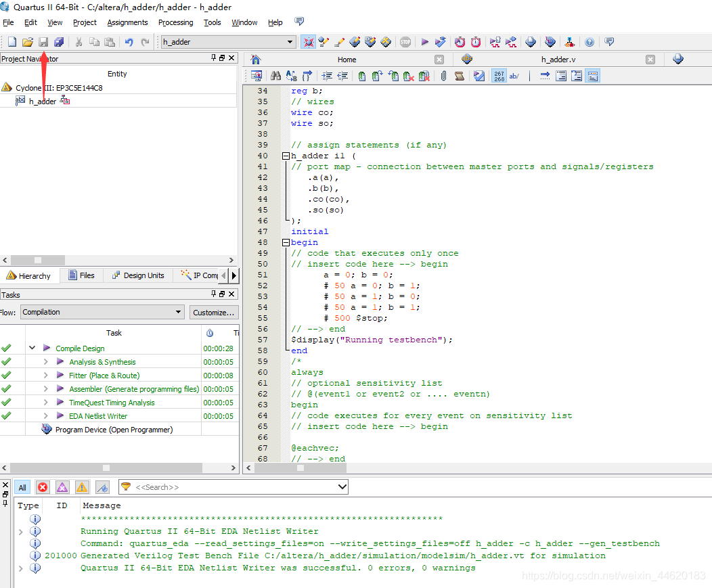Click the New file icon
This screenshot has height=588, width=712.
(12, 42)
